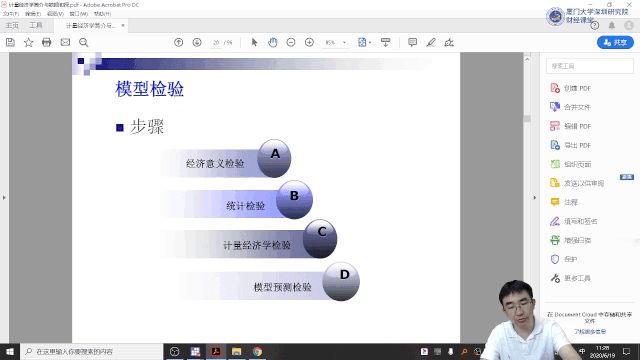The height and width of the screenshot is (360, 640).
Task: Select the Hand pan tool
Action: pos(273,42)
